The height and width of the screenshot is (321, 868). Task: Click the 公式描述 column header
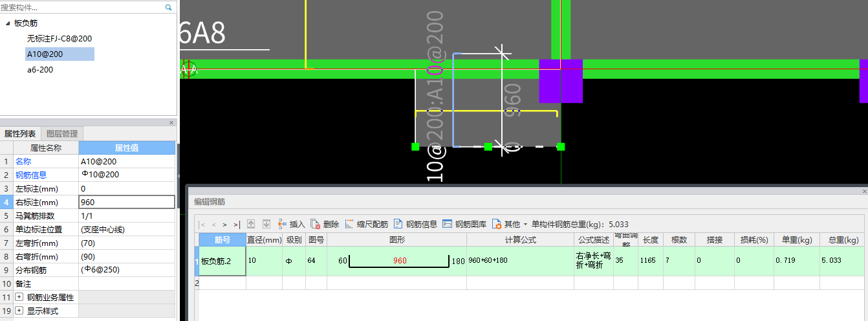[x=594, y=239]
